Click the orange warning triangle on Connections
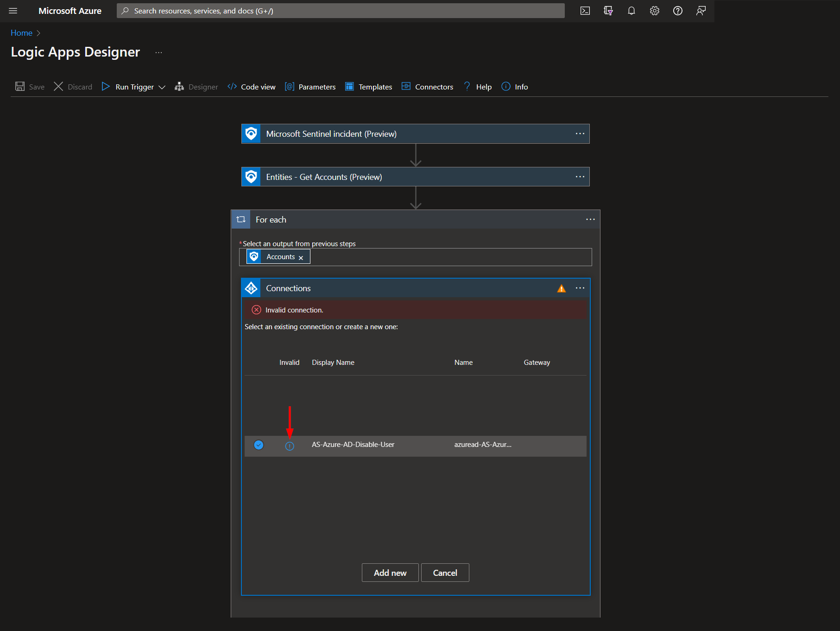Viewport: 840px width, 631px height. pos(562,288)
